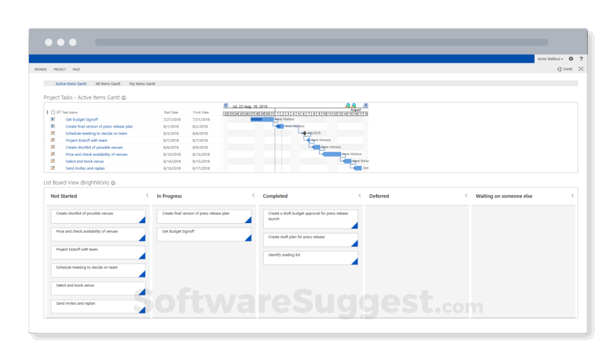Toggle the select-all checkbox in task header

pos(53,113)
